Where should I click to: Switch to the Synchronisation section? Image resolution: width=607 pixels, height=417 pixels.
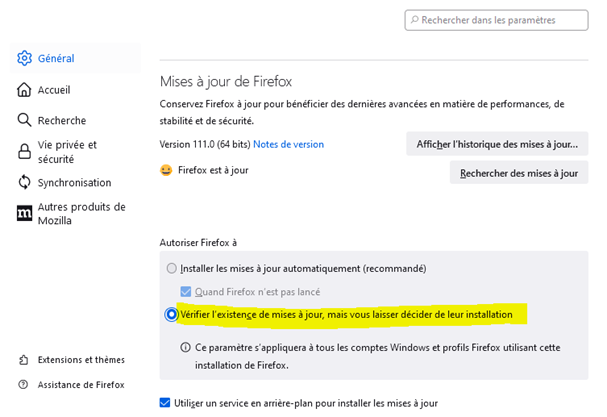[x=74, y=183]
